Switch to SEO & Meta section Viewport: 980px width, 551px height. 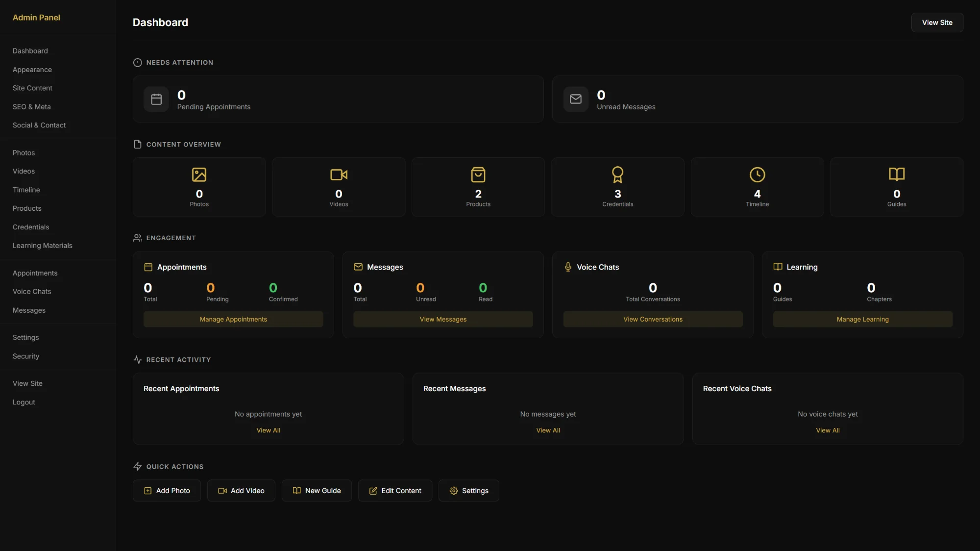click(32, 106)
